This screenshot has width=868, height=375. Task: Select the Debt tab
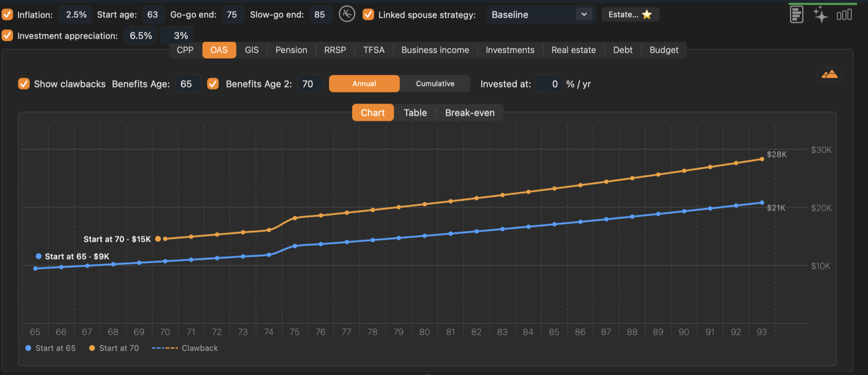(622, 50)
